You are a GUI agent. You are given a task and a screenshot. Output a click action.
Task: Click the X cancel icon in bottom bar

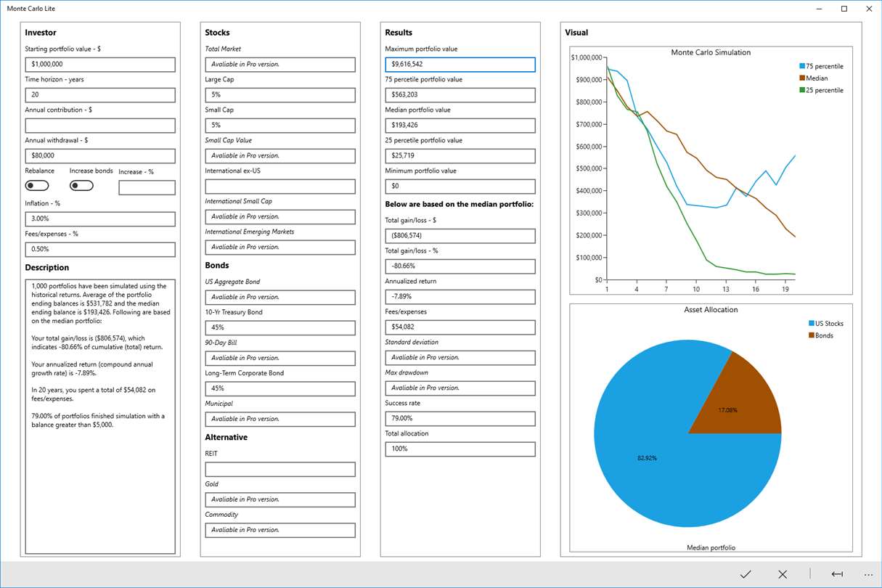click(783, 574)
